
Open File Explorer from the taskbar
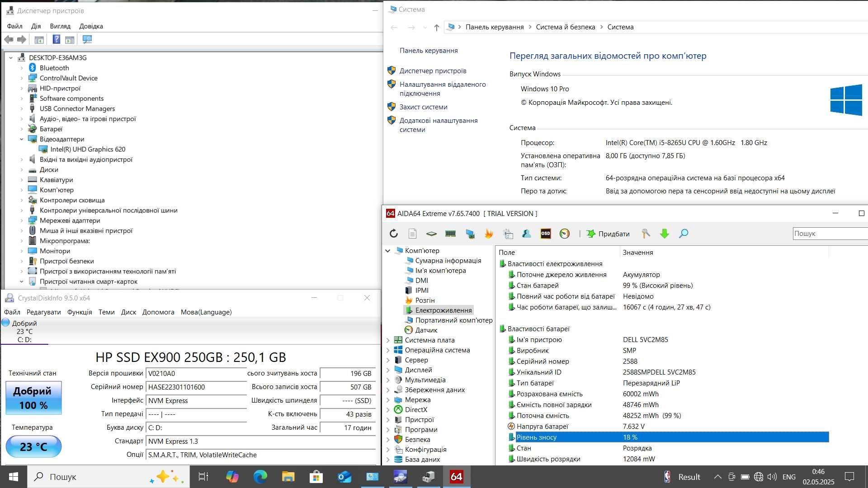[288, 477]
